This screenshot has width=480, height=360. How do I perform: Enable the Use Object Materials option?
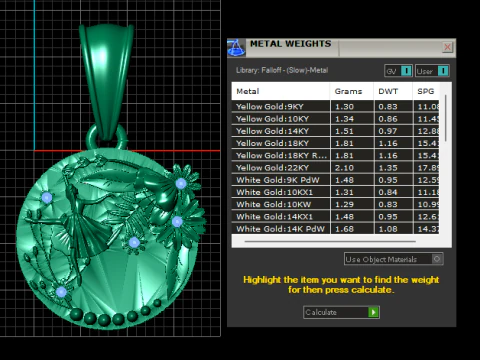point(394,259)
